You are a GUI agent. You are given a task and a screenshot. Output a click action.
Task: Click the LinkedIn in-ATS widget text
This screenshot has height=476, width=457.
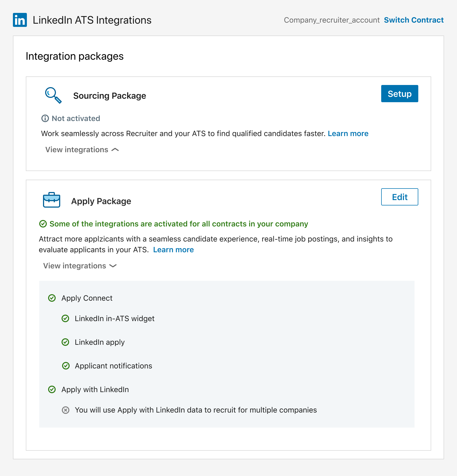tap(115, 318)
